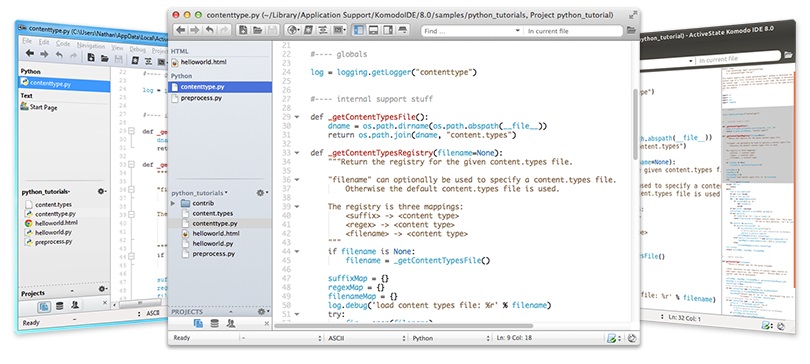Open the gear menu beside python_tutorials, front window
Image resolution: width=810 pixels, height=364 pixels.
click(x=262, y=193)
